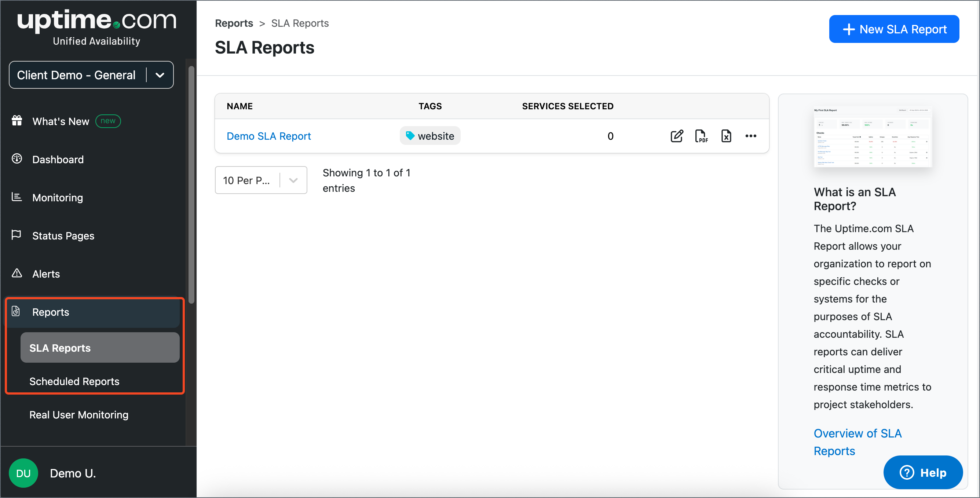Select the SLA Reports submenu item
This screenshot has height=498, width=980.
coord(100,347)
